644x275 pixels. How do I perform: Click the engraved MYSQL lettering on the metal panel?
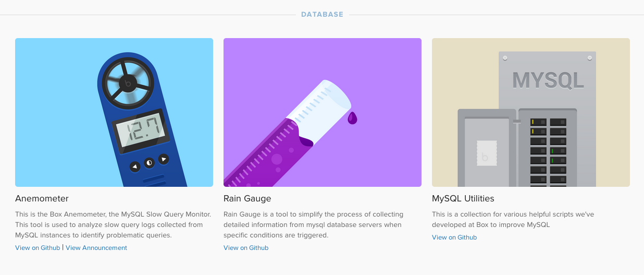pyautogui.click(x=548, y=80)
